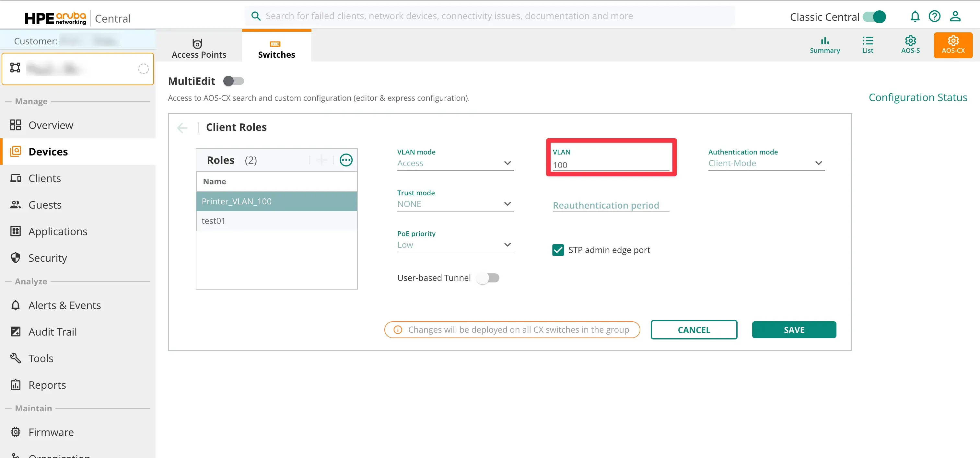Open the Trust mode dropdown
Viewport: 980px width, 458px height.
(x=455, y=204)
